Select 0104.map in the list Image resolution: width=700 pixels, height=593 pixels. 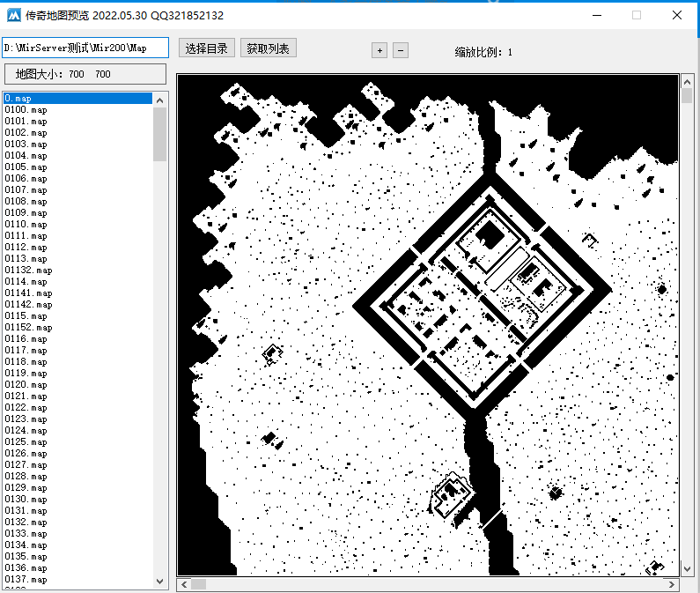click(x=77, y=156)
